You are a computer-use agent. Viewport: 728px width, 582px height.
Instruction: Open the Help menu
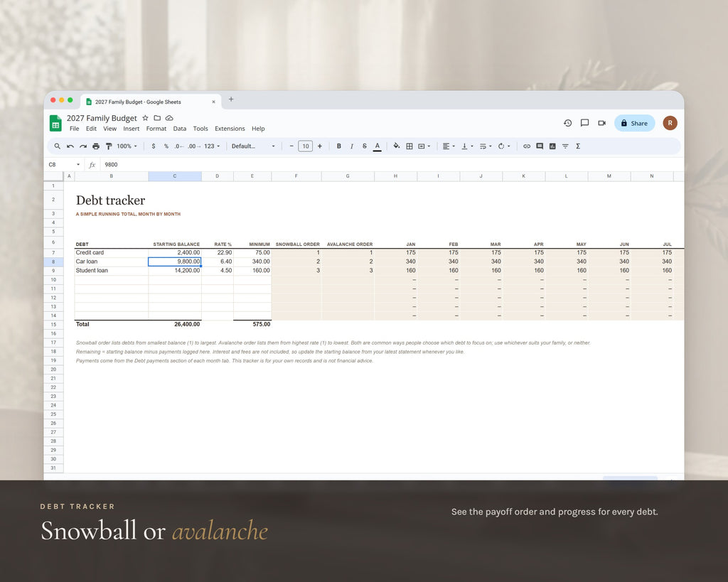tap(258, 129)
